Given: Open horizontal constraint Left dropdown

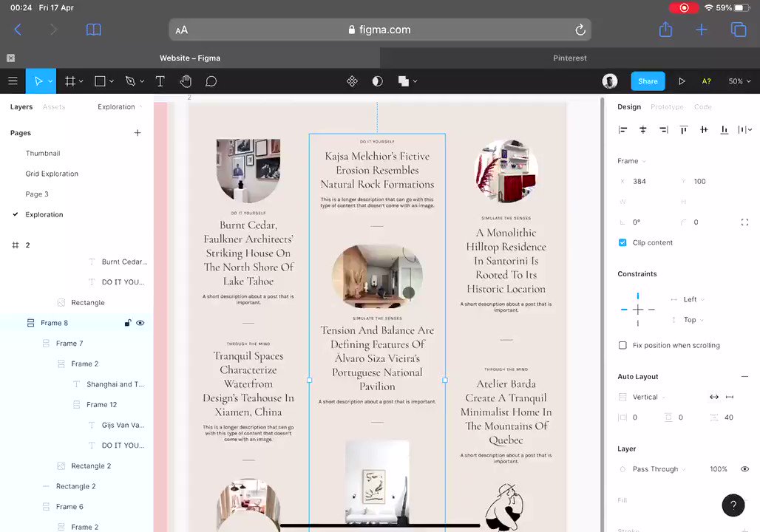Looking at the screenshot, I should pos(693,299).
